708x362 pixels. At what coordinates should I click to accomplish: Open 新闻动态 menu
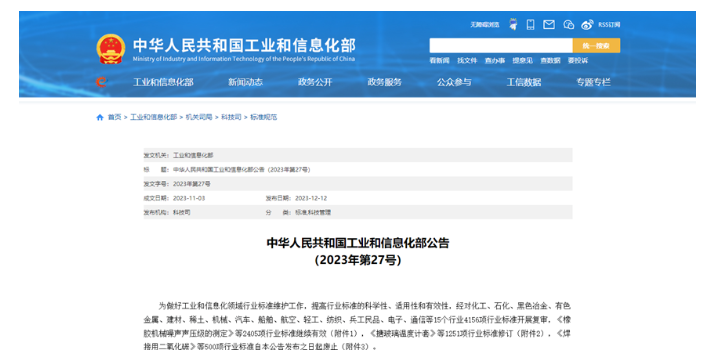(x=245, y=82)
